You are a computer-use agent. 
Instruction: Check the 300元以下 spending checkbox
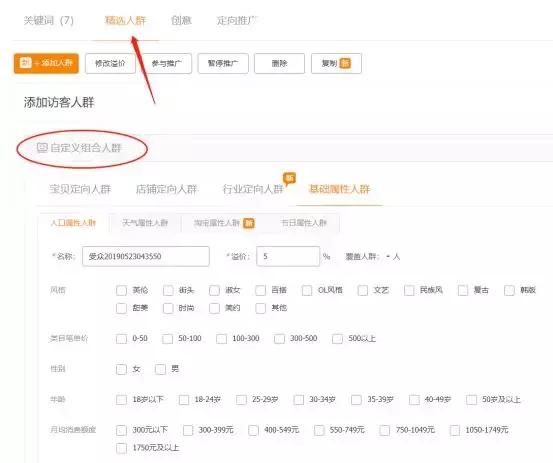point(121,430)
